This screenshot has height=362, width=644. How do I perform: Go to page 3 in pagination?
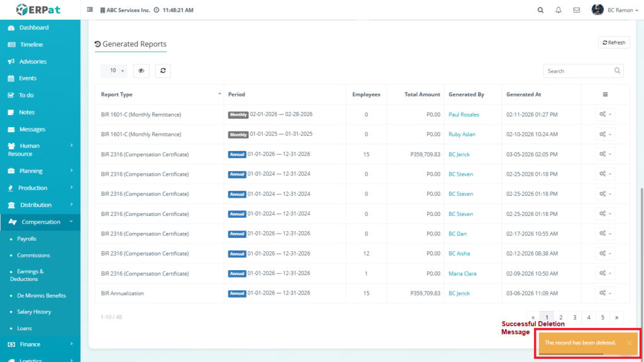tap(575, 318)
